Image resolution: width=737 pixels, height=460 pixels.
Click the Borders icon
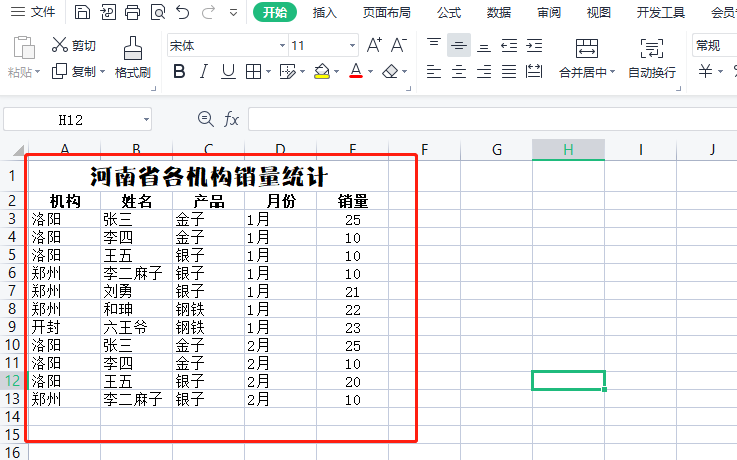(254, 72)
